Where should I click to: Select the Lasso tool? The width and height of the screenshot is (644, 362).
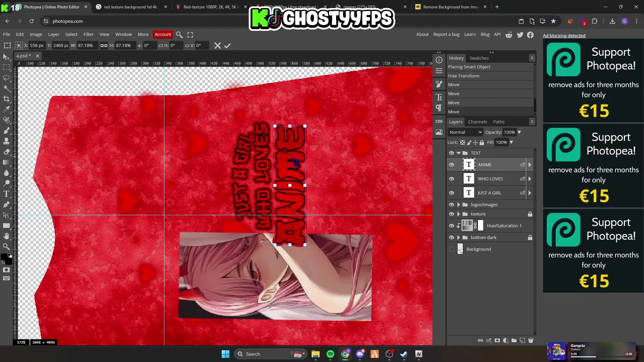pyautogui.click(x=7, y=77)
